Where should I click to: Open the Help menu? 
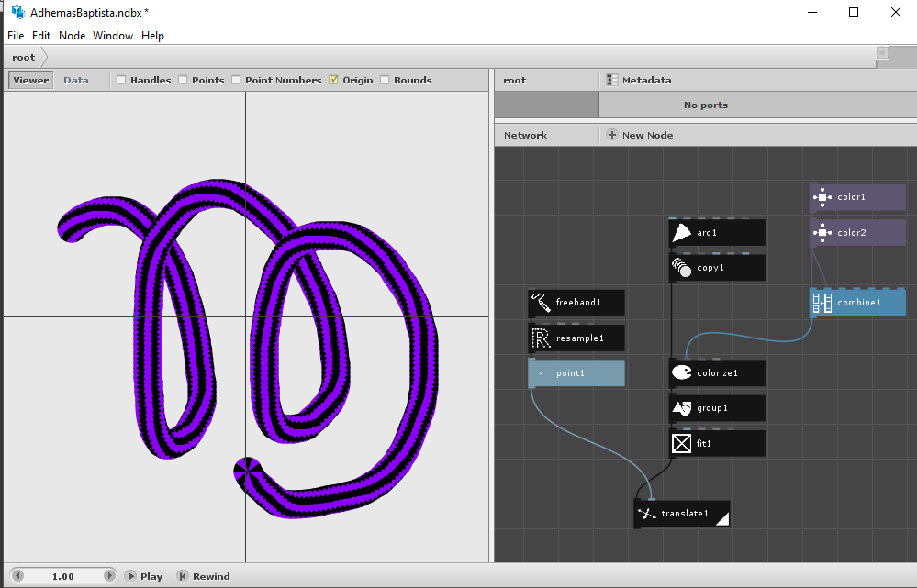point(152,36)
